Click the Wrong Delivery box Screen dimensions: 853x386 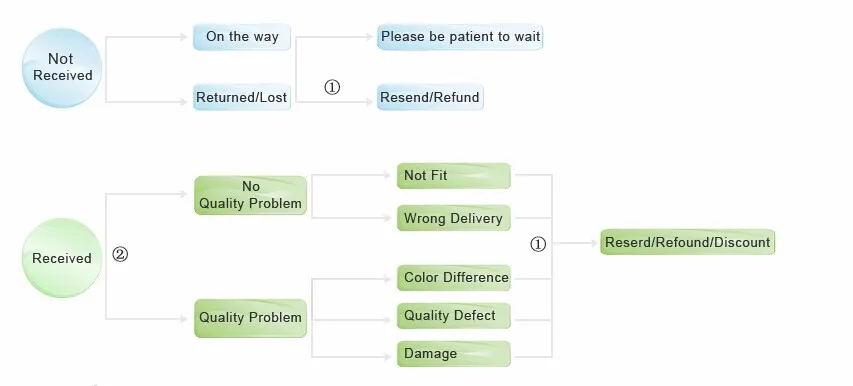pyautogui.click(x=454, y=218)
